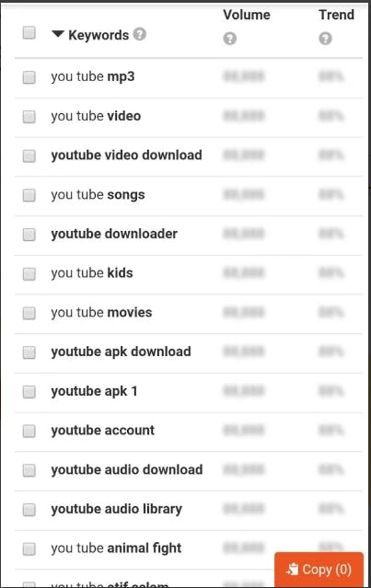Check the box for you tube mp3

(29, 77)
